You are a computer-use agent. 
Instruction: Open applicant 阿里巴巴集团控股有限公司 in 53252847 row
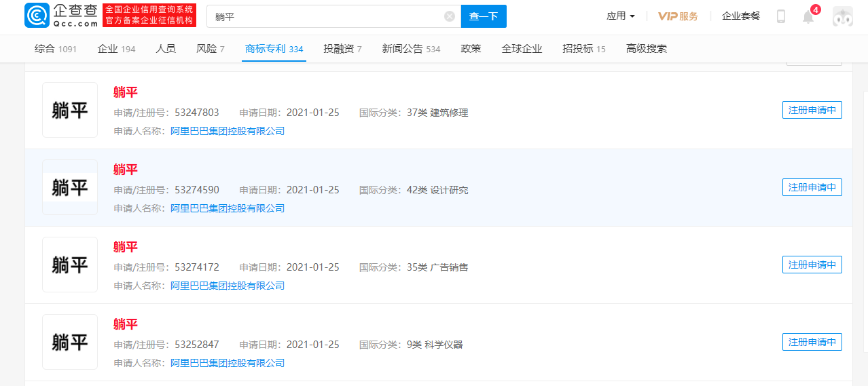228,363
